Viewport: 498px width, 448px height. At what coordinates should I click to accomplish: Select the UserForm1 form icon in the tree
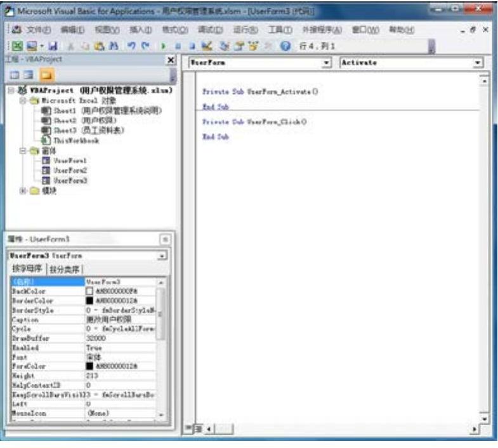click(x=46, y=161)
